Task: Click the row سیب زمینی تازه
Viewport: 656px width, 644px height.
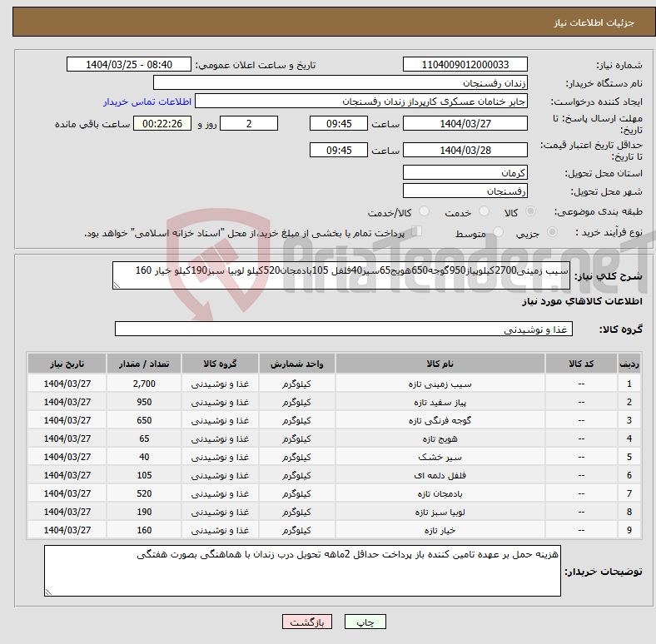Action: pyautogui.click(x=335, y=384)
